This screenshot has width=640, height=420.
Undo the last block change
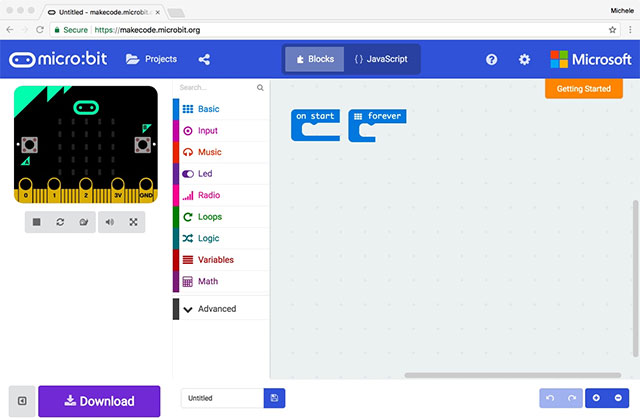pos(550,398)
